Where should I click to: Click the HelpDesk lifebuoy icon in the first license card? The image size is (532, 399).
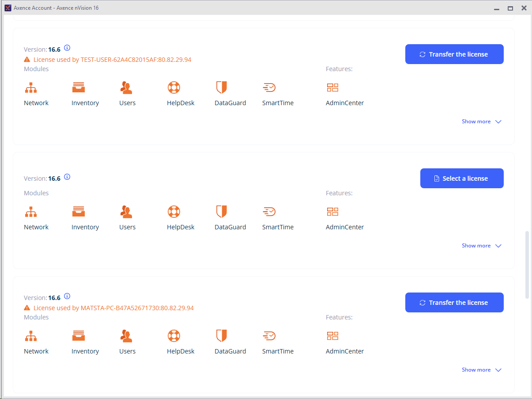coord(174,87)
